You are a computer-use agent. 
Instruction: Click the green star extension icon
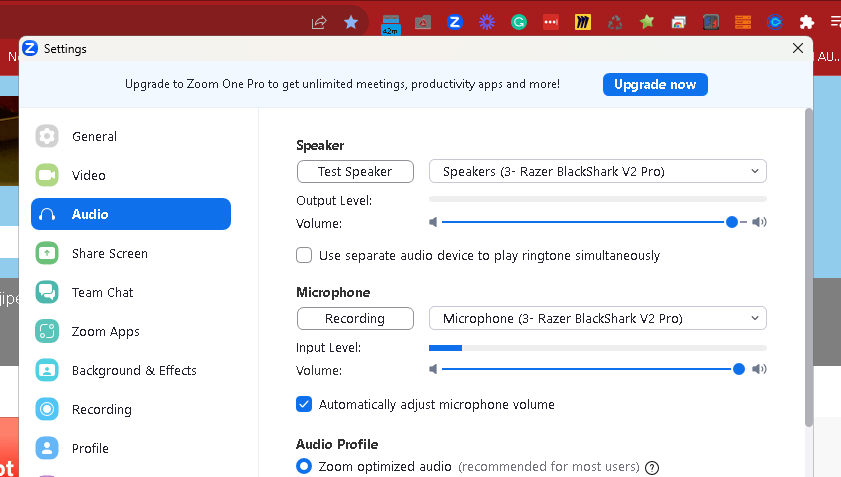(647, 22)
